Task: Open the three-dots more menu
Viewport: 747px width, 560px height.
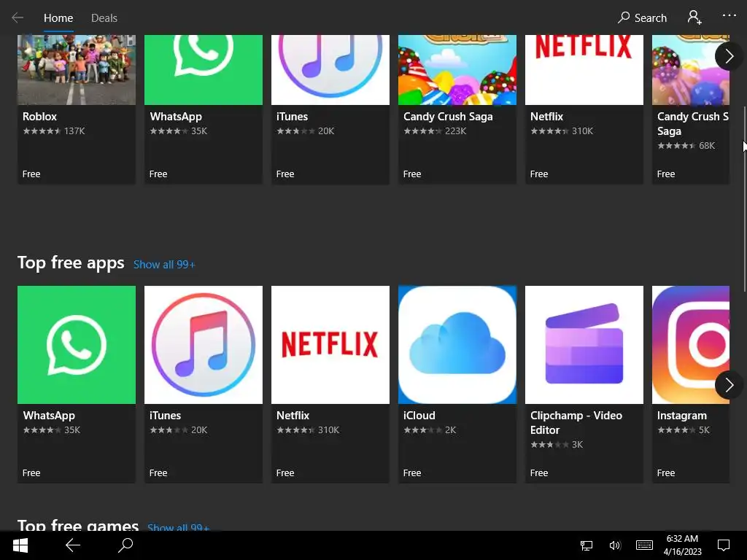Action: tap(729, 15)
